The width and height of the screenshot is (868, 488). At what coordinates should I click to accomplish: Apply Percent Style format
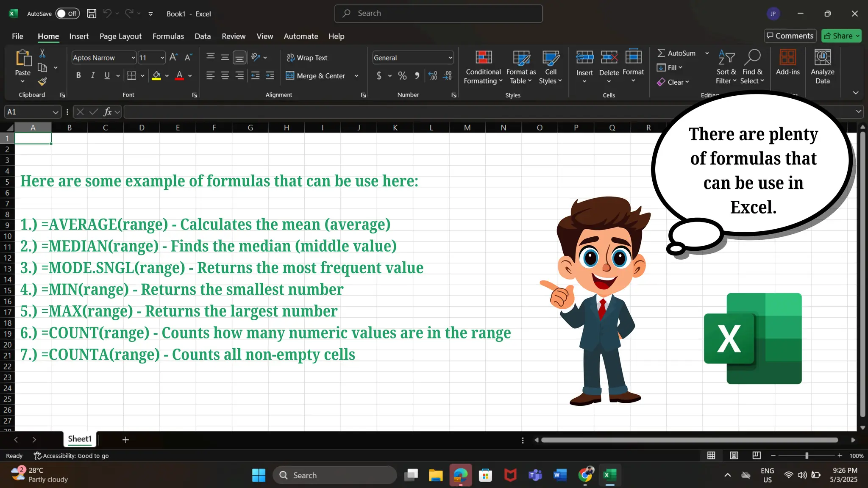[x=402, y=75]
